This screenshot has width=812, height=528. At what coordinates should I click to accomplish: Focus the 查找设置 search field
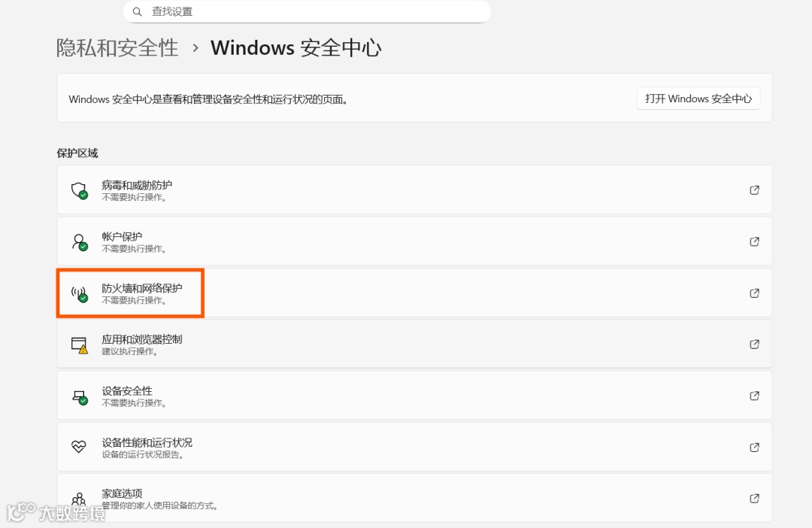[x=307, y=11]
